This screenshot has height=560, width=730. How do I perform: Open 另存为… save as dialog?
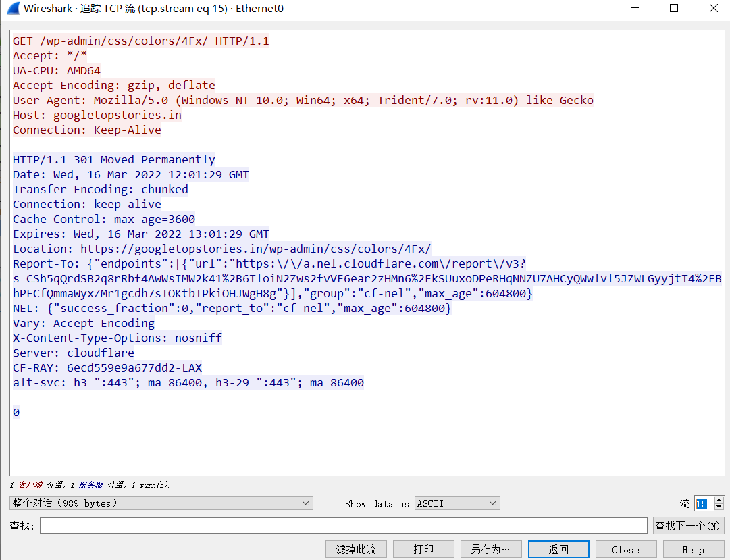[x=491, y=549]
